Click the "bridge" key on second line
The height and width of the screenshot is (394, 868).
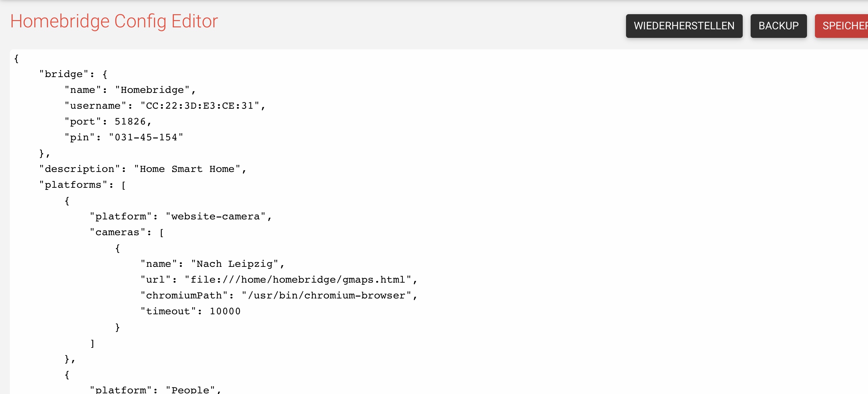[x=64, y=74]
